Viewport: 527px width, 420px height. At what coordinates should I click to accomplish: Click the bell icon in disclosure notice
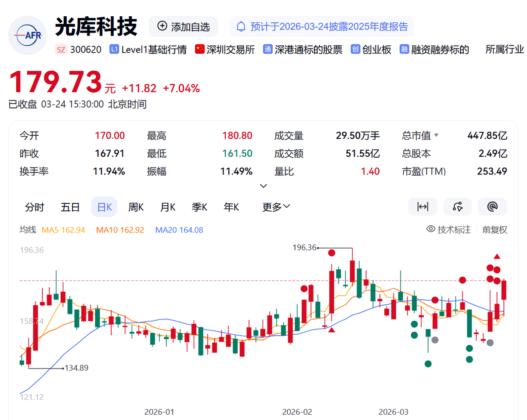click(241, 26)
